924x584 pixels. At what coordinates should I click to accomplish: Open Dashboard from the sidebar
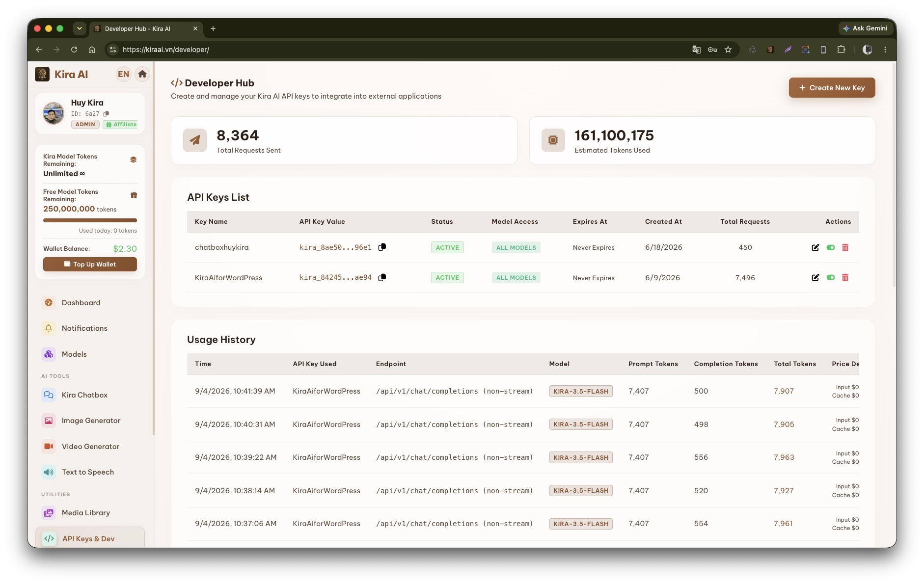point(90,303)
